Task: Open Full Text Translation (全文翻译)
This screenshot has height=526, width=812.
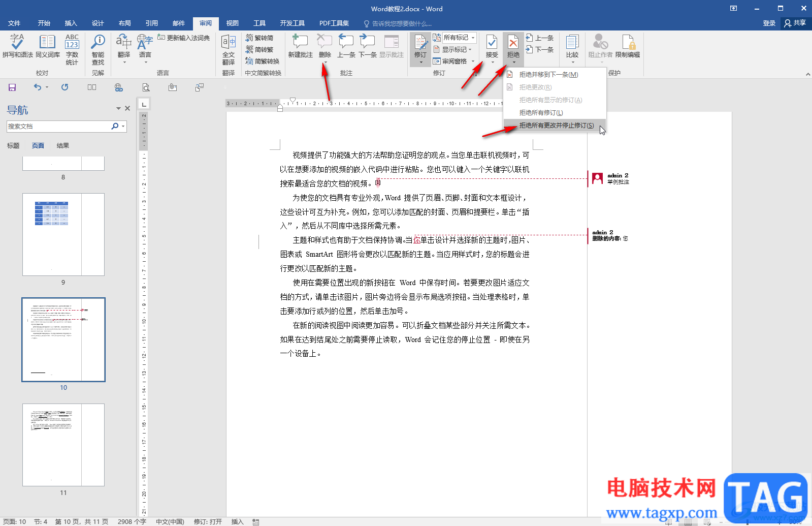Action: 229,50
